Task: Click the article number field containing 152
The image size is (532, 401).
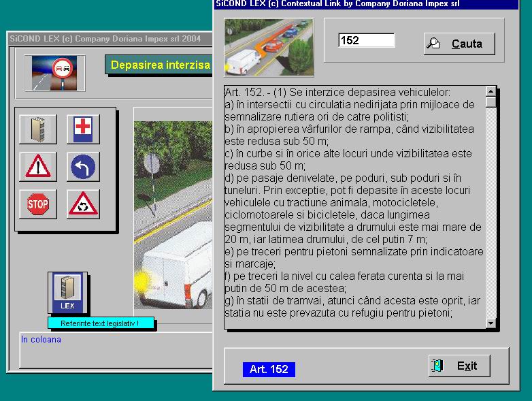Action: tap(367, 40)
